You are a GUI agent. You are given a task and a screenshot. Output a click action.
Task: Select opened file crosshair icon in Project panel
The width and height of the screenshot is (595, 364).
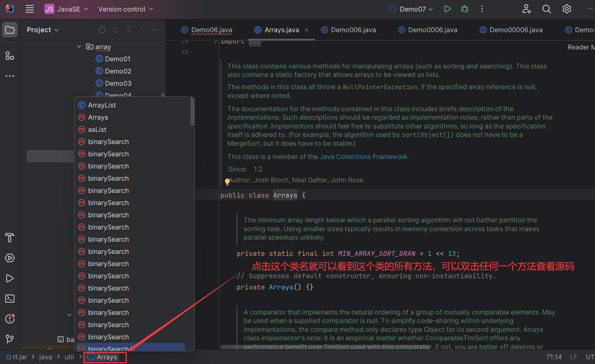point(102,30)
